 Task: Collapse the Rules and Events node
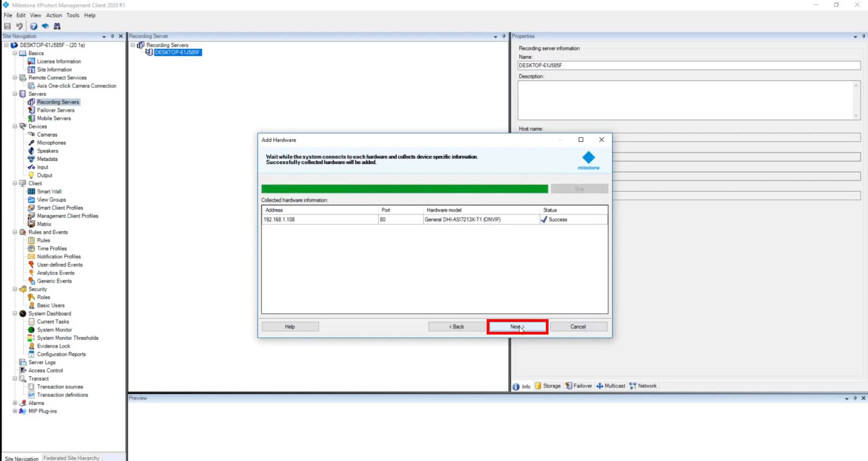tap(15, 232)
